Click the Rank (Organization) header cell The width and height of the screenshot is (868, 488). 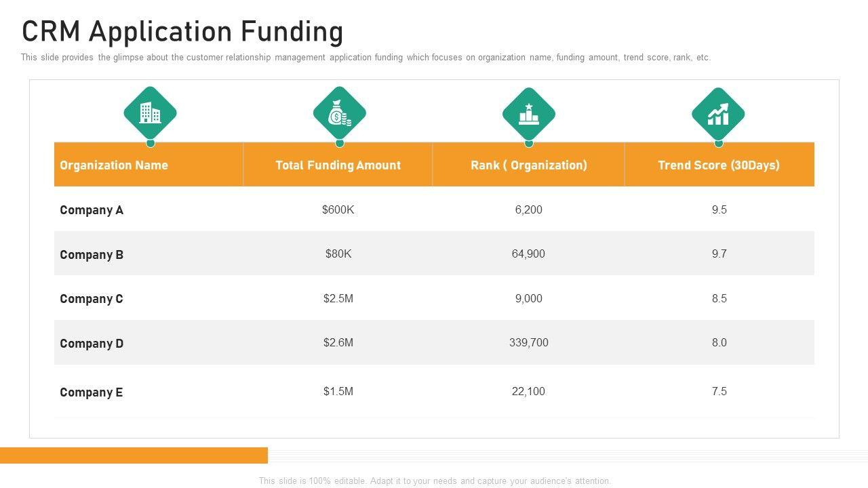528,165
